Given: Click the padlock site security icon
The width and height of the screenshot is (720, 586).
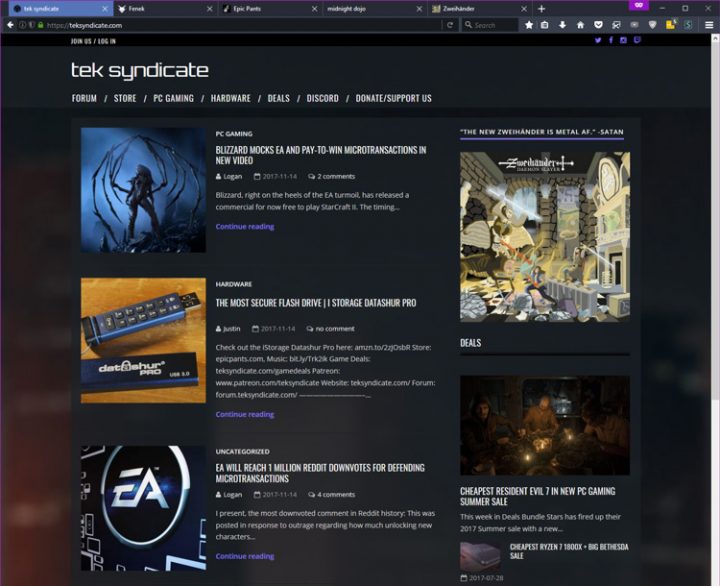Looking at the screenshot, I should click(40, 25).
